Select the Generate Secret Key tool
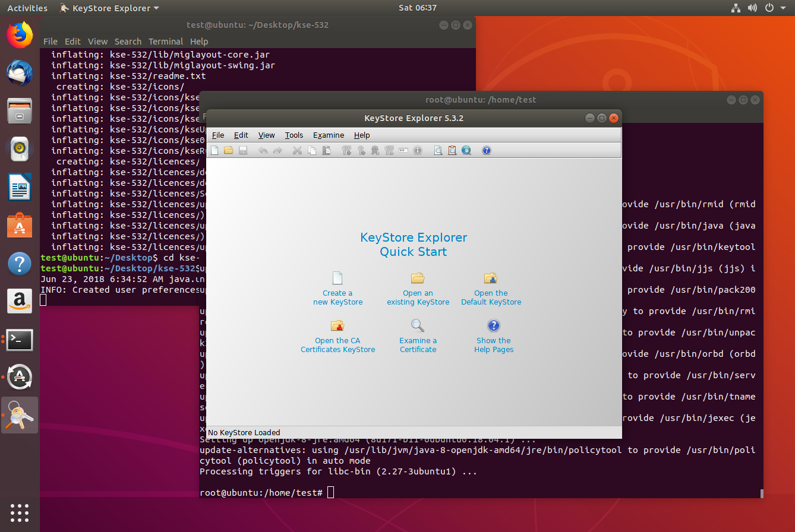 [361, 150]
